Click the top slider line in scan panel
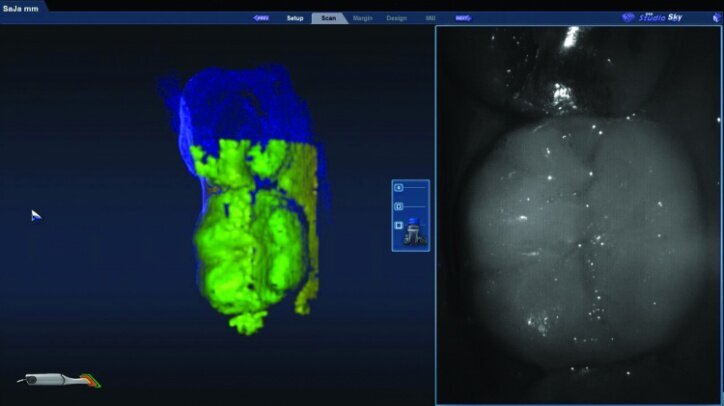724x406 pixels. click(x=415, y=187)
